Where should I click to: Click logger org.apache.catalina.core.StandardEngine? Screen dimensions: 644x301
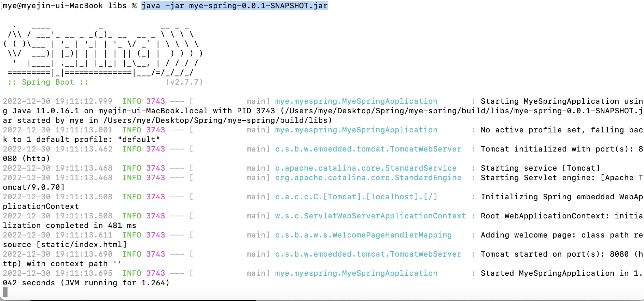(x=368, y=178)
